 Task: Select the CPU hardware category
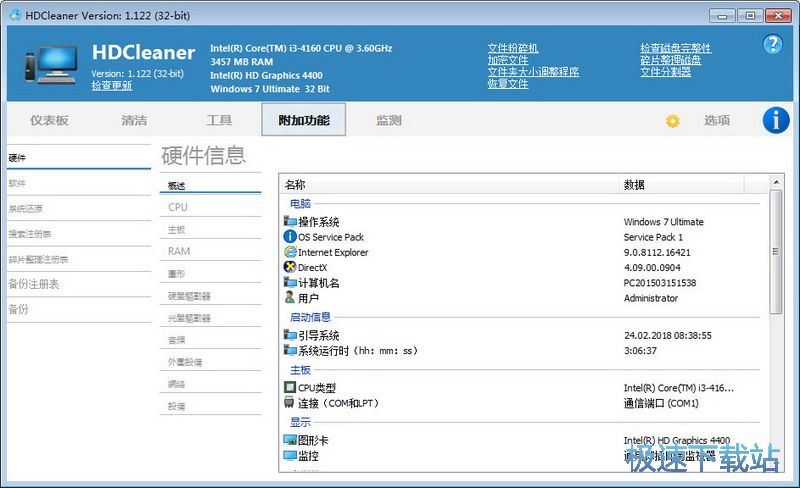tap(178, 207)
